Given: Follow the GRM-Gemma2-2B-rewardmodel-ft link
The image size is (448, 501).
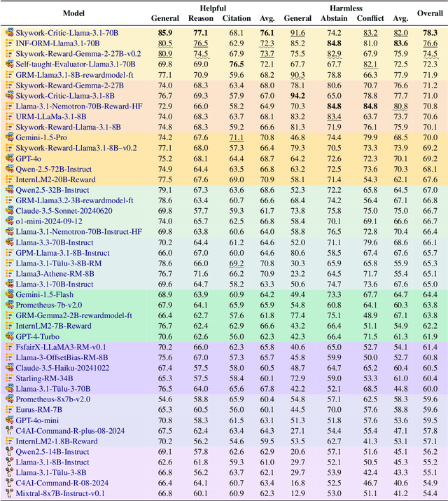Looking at the screenshot, I should (73, 315).
